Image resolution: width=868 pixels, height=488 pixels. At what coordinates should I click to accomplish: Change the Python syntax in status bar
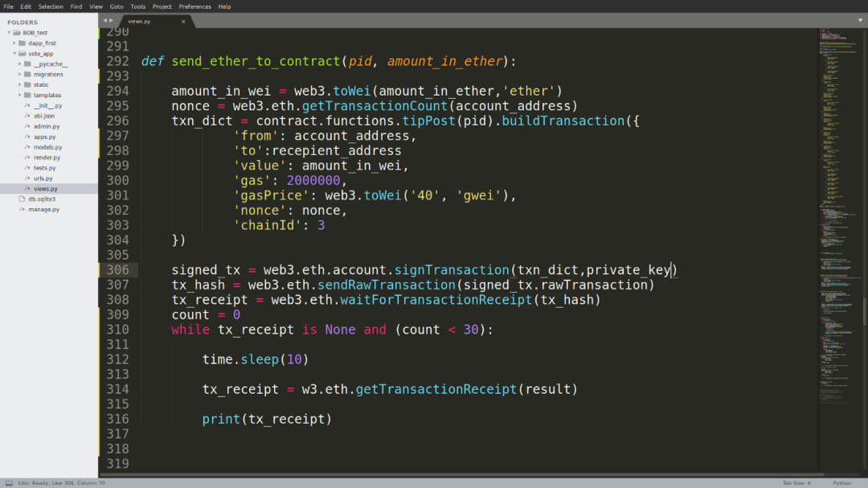[841, 483]
